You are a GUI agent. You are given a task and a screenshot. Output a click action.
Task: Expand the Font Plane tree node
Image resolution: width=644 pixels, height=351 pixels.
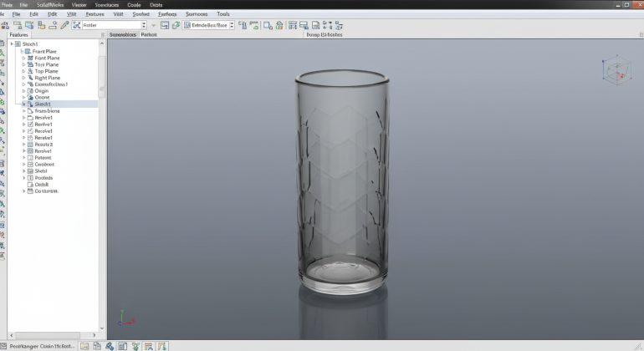(x=23, y=58)
